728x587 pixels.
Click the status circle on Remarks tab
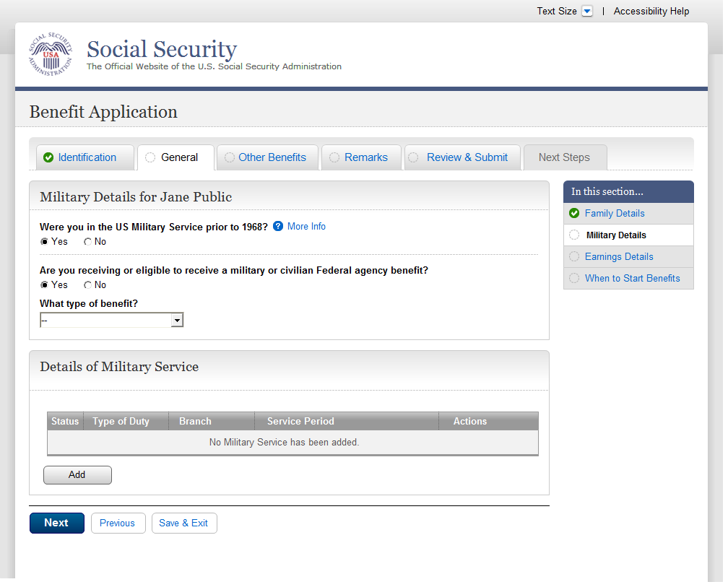[x=335, y=157]
